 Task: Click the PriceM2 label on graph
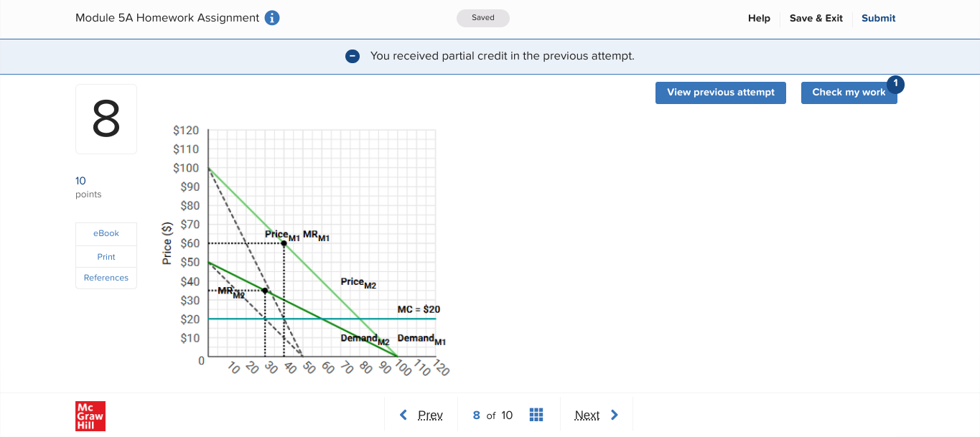tap(358, 283)
